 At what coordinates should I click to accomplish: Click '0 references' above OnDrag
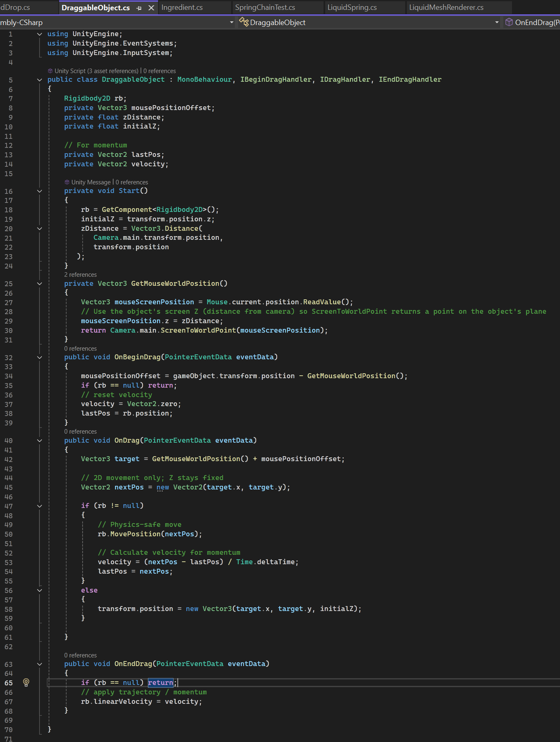[x=80, y=432]
